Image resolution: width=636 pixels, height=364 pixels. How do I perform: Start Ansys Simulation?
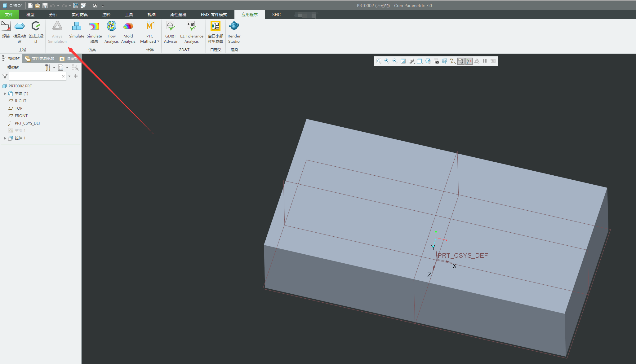[x=57, y=32]
